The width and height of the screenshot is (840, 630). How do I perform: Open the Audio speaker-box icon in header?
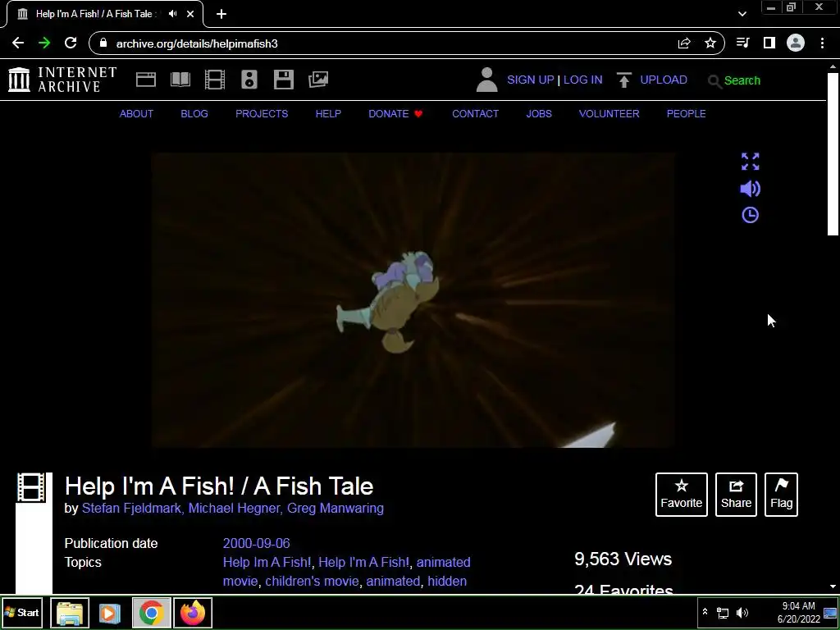click(249, 80)
